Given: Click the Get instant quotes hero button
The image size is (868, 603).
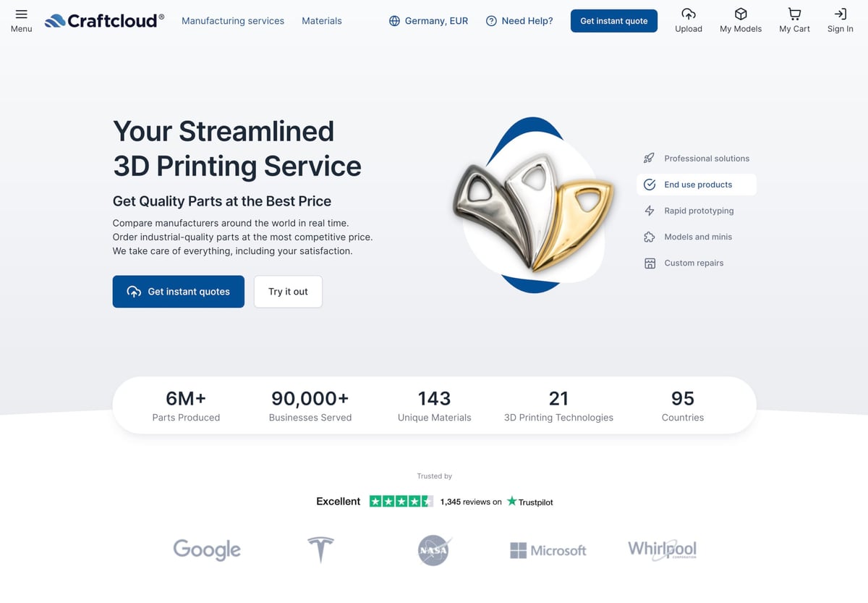Looking at the screenshot, I should pos(179,292).
